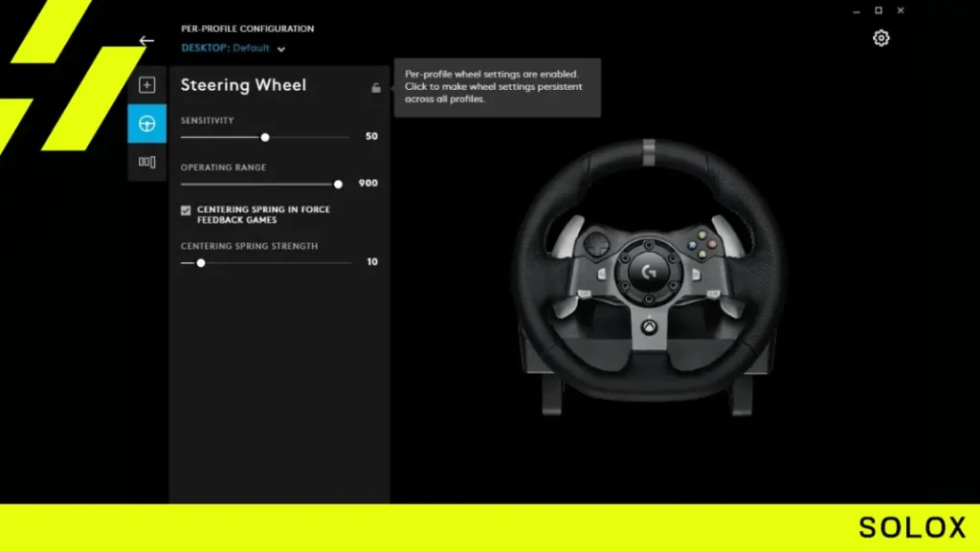Click the centering spring strength value 10
The image size is (980, 551).
point(372,262)
